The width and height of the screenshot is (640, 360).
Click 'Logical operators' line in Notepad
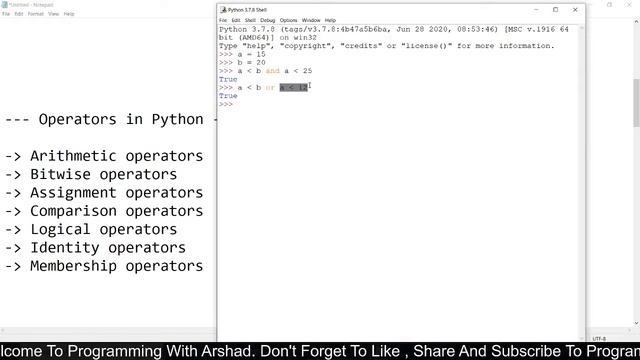tap(103, 229)
